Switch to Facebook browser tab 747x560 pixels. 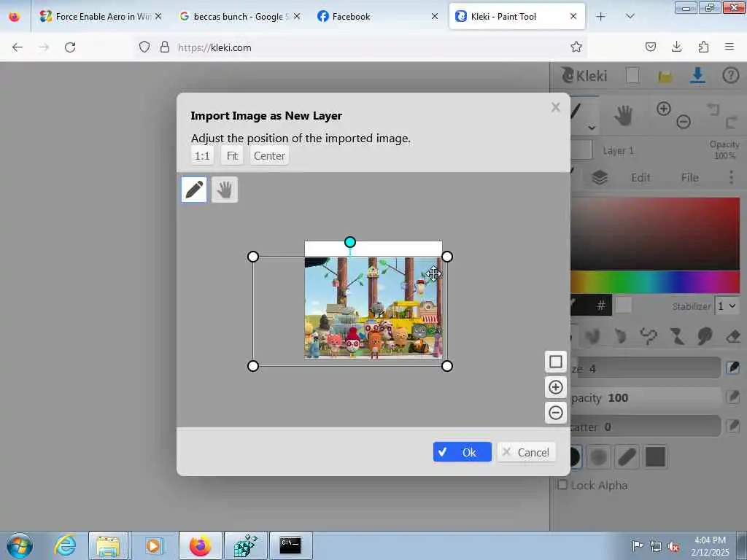(378, 16)
